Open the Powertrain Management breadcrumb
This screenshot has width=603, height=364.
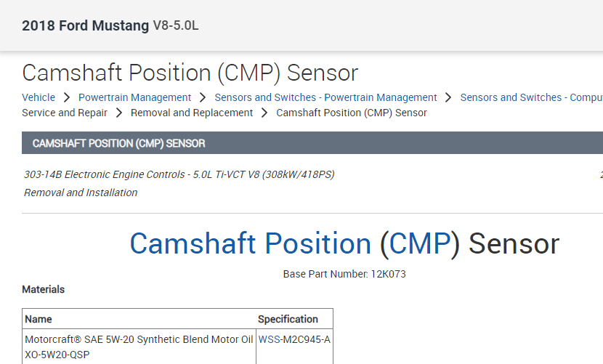134,97
